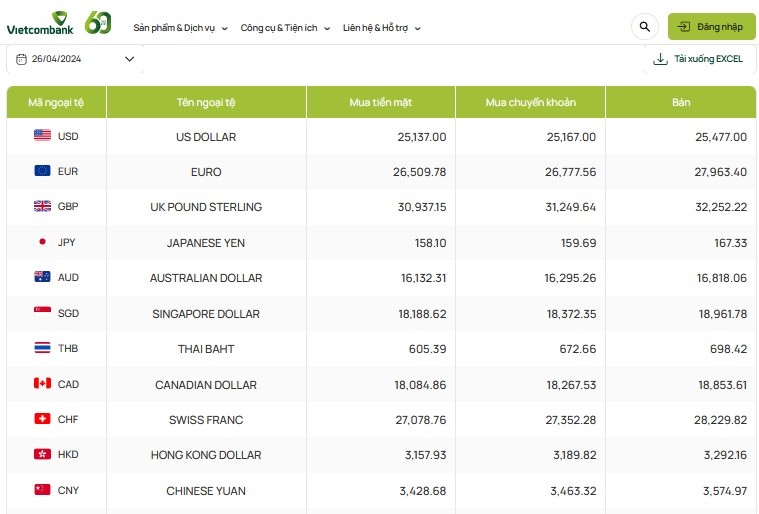Open the Liên hệ & Hỗ trợ menu
Screen dimensions: 759x514
click(x=381, y=28)
